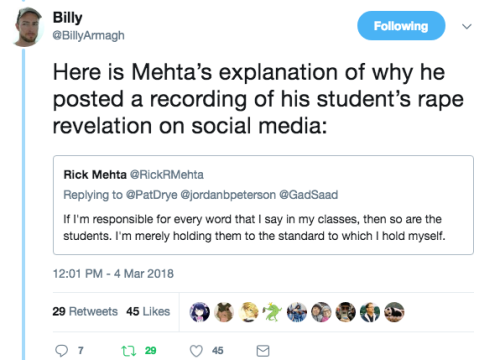The image size is (500, 360).
Task: Open the 45 Likes list
Action: click(148, 311)
